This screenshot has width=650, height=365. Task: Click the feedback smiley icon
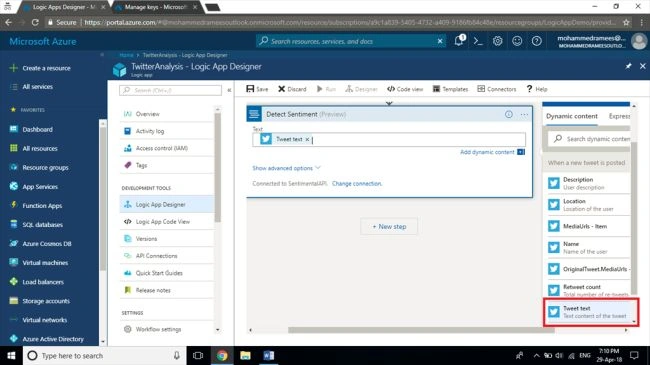pos(517,41)
